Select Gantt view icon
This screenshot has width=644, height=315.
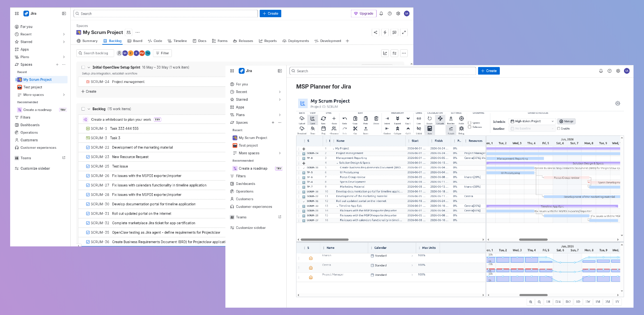point(313,119)
